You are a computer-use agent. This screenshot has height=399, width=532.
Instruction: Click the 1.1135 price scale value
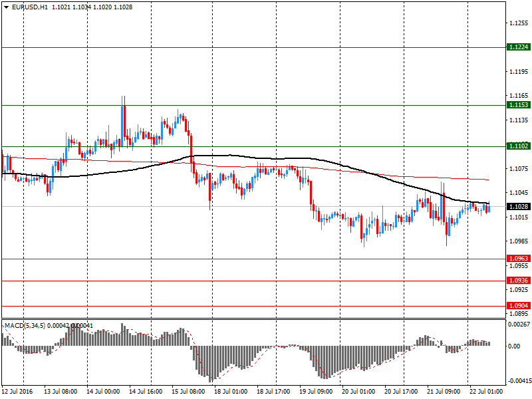(x=519, y=120)
